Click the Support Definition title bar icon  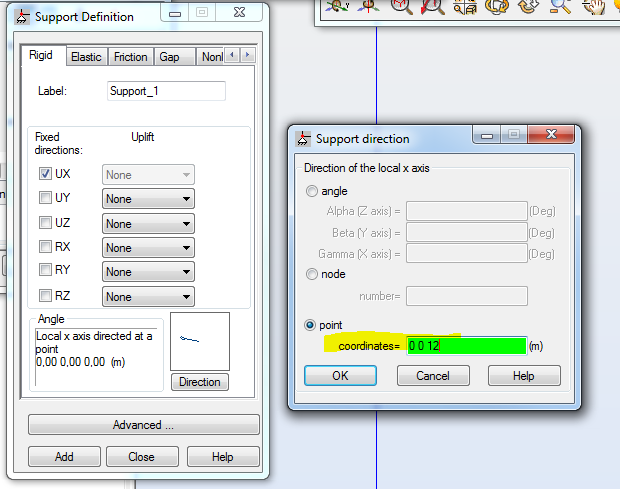pos(22,17)
